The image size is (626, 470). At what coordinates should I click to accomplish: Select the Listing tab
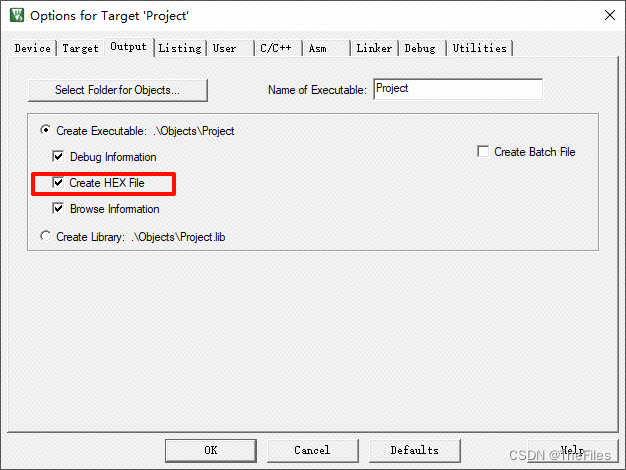point(180,48)
